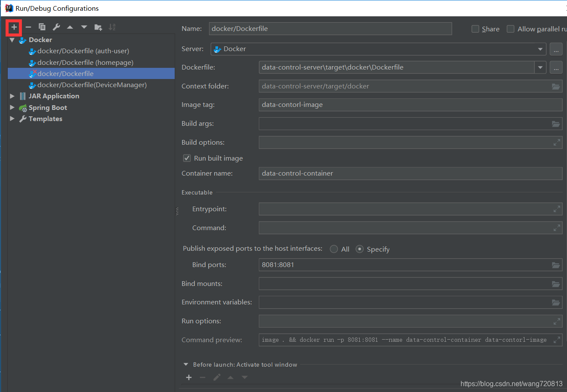
Task: Uncheck Run built image
Action: [x=187, y=158]
